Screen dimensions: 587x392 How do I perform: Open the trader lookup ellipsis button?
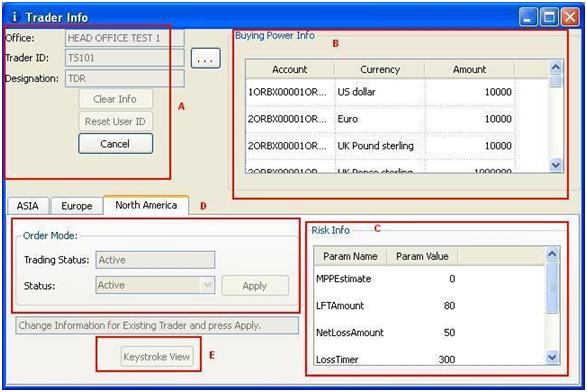coord(206,58)
